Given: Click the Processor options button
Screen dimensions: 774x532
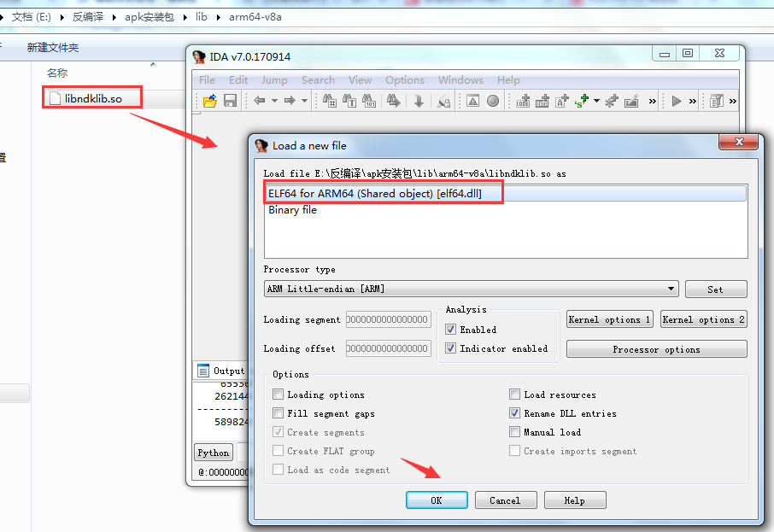Looking at the screenshot, I should pos(656,349).
